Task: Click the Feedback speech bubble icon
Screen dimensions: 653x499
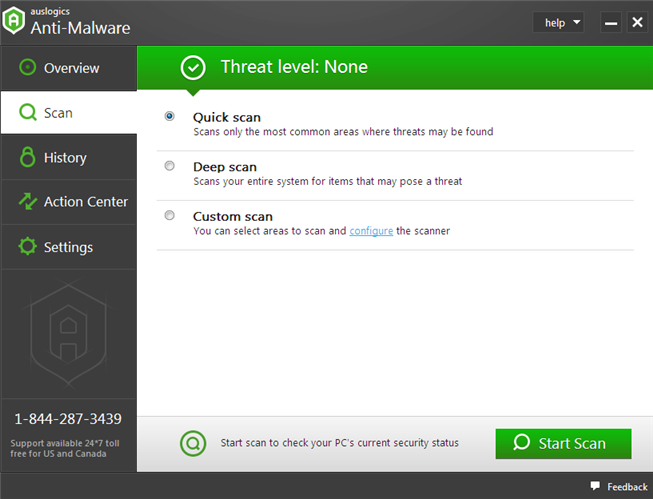Action: pos(595,487)
